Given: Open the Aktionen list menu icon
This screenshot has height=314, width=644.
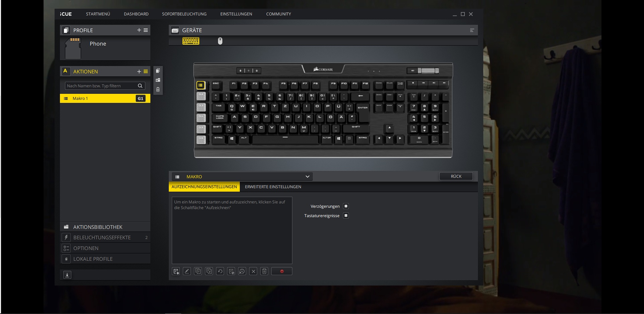Looking at the screenshot, I should [x=146, y=71].
